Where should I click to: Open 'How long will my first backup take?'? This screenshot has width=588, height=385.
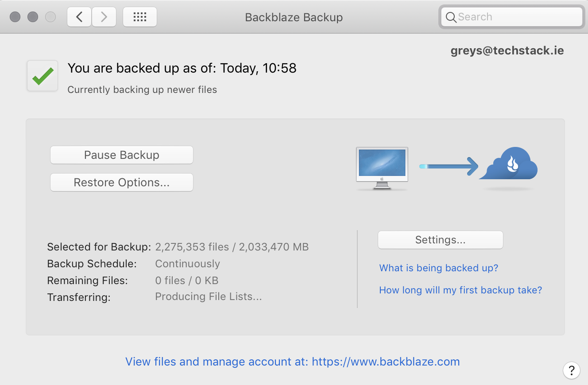460,290
